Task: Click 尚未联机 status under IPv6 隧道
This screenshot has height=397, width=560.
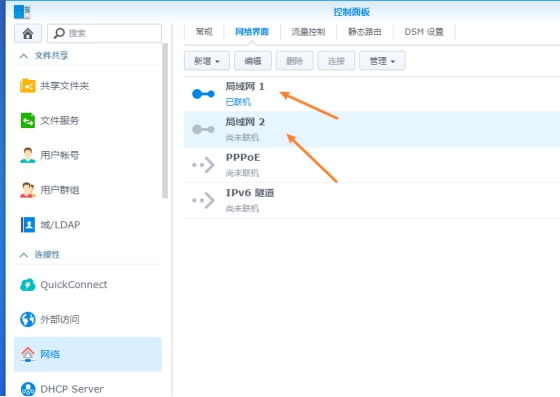Action: tap(242, 208)
